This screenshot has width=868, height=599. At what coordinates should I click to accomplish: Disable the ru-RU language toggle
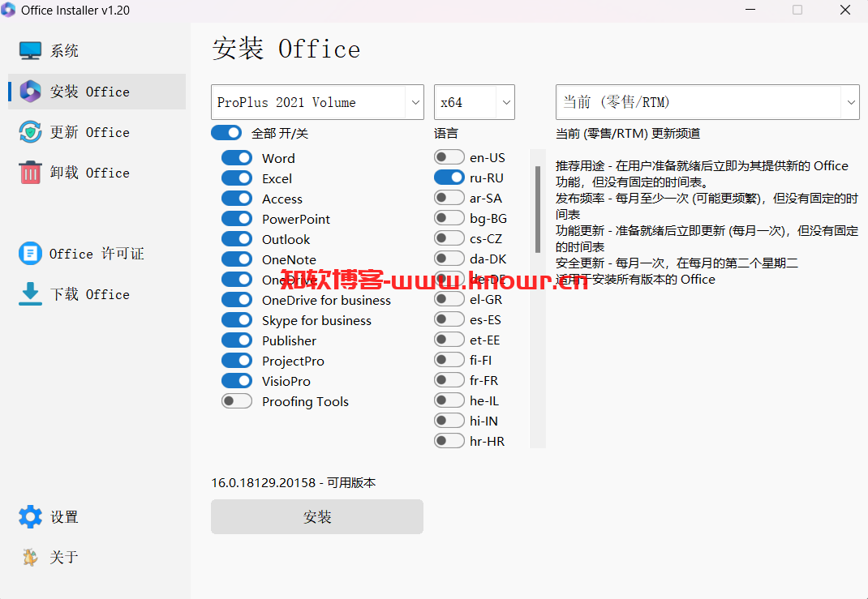(449, 178)
